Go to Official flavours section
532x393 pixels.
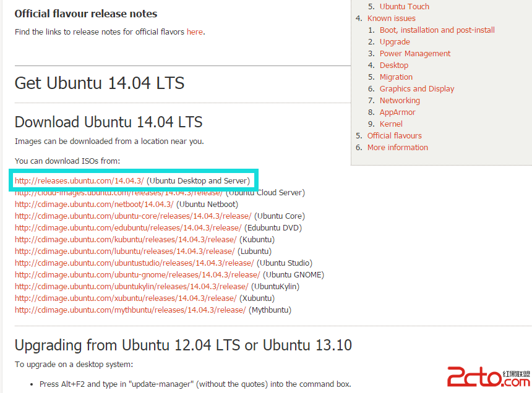[394, 136]
